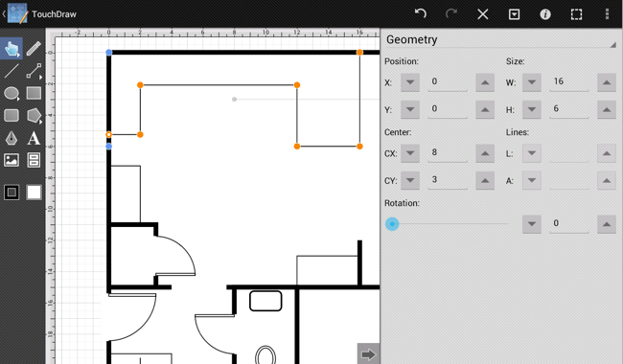Undo the last action
The width and height of the screenshot is (623, 364).
(x=421, y=14)
